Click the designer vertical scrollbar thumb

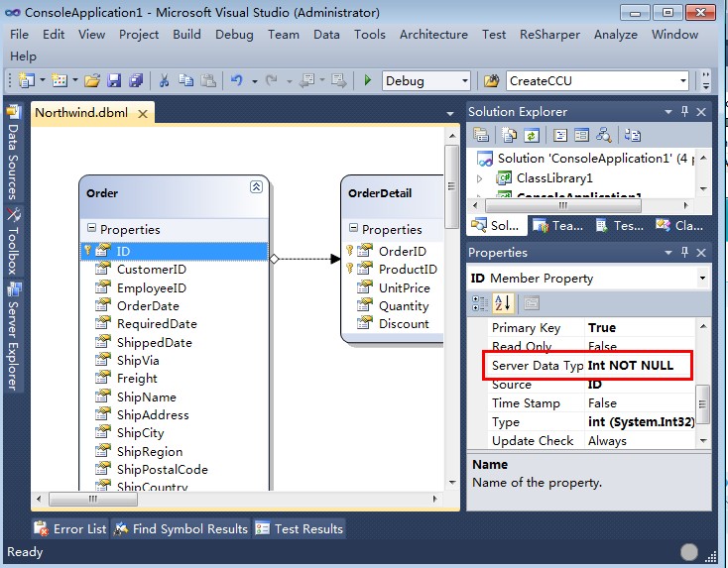click(x=451, y=186)
